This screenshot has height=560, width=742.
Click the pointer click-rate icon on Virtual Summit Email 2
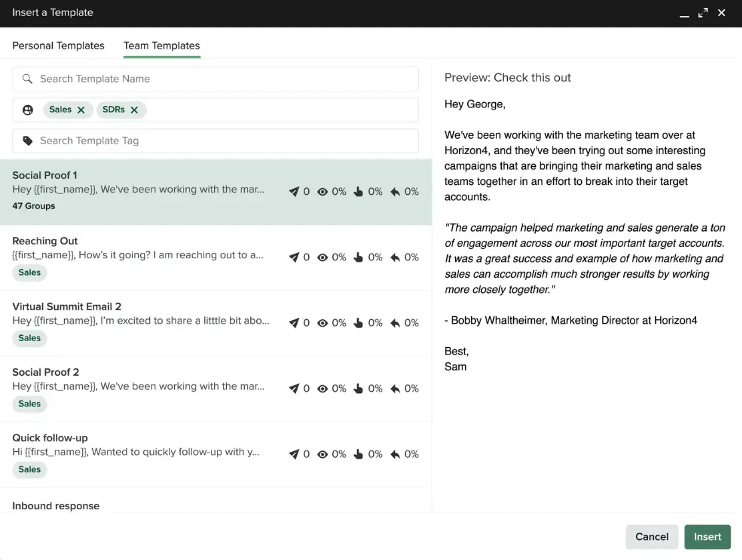tap(358, 323)
